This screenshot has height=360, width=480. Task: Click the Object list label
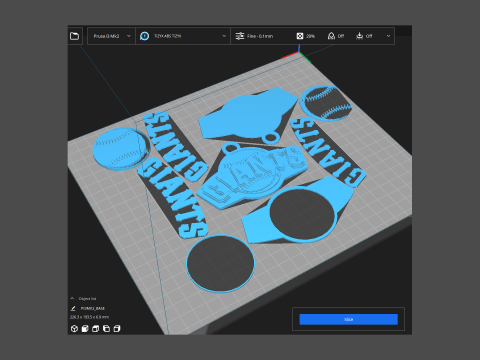click(87, 299)
